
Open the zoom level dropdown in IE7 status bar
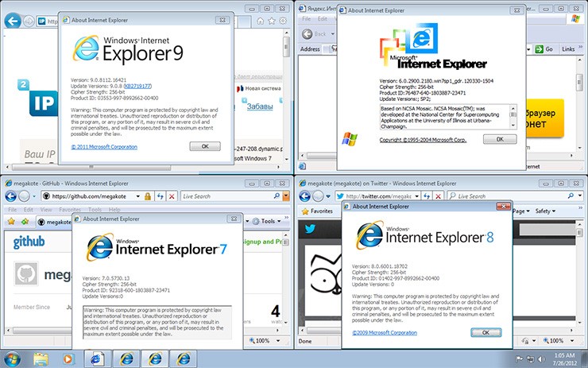coord(278,341)
